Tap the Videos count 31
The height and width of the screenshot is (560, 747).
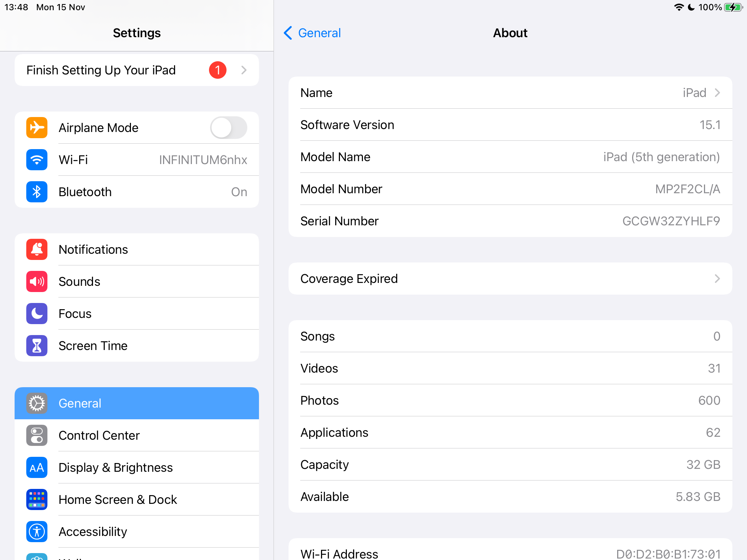tap(714, 368)
